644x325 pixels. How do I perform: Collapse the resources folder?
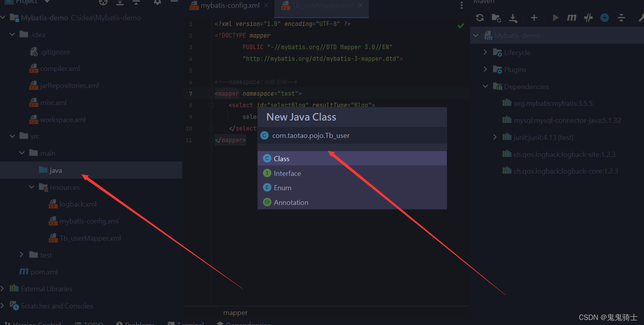32,187
